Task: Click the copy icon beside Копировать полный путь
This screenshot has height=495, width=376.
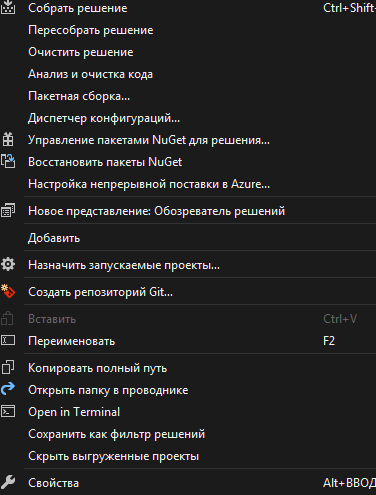Action: [8, 367]
